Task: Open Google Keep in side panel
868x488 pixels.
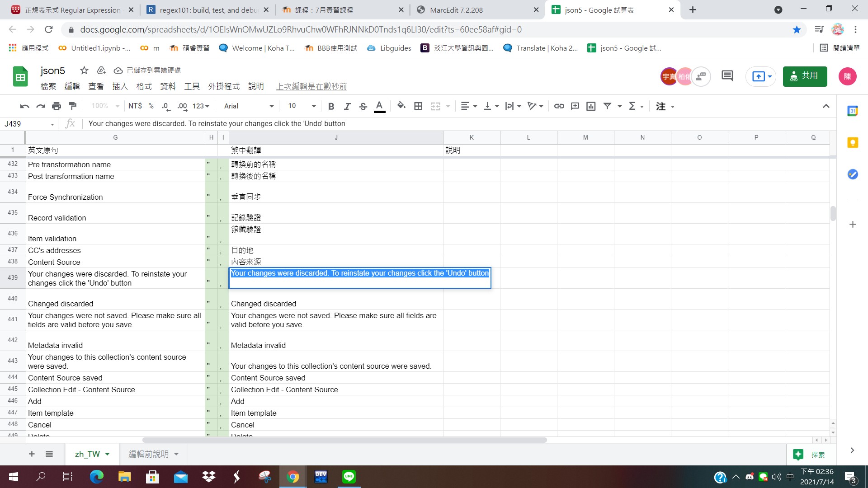Action: pyautogui.click(x=852, y=143)
